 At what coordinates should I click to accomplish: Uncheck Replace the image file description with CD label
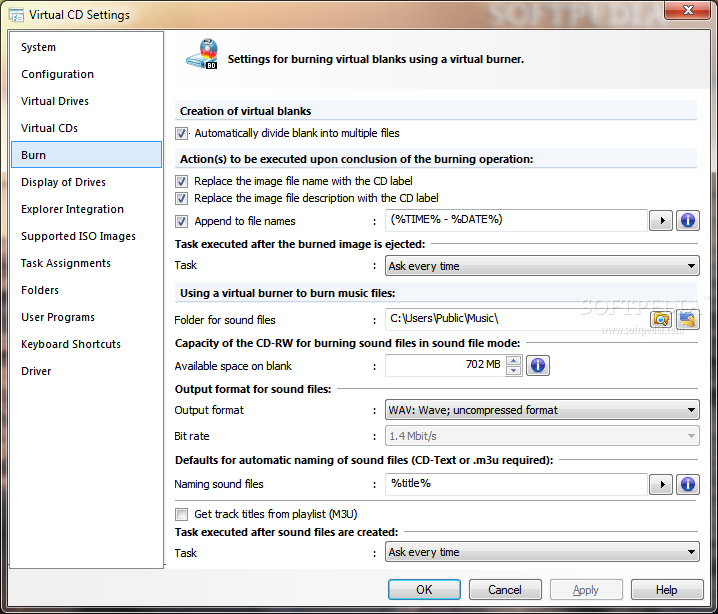pos(181,198)
